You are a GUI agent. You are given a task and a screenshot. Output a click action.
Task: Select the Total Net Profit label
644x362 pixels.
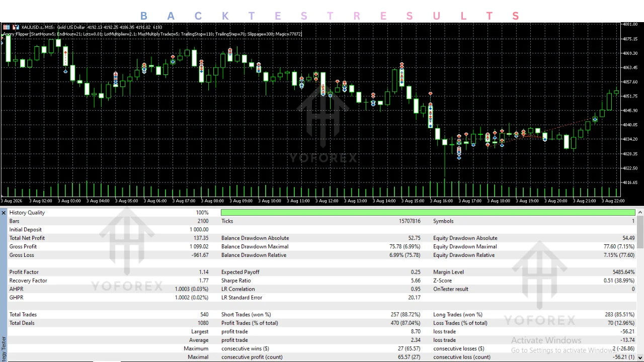click(27, 238)
